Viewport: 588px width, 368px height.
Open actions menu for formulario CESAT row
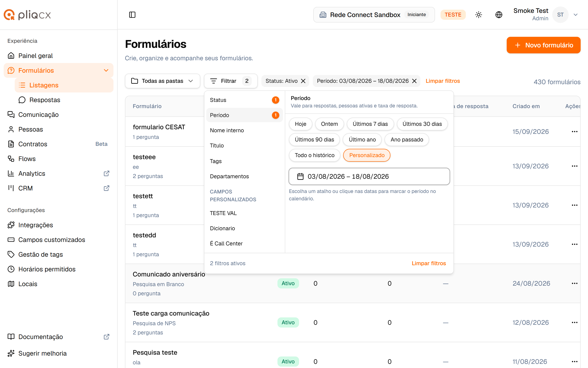pos(574,132)
